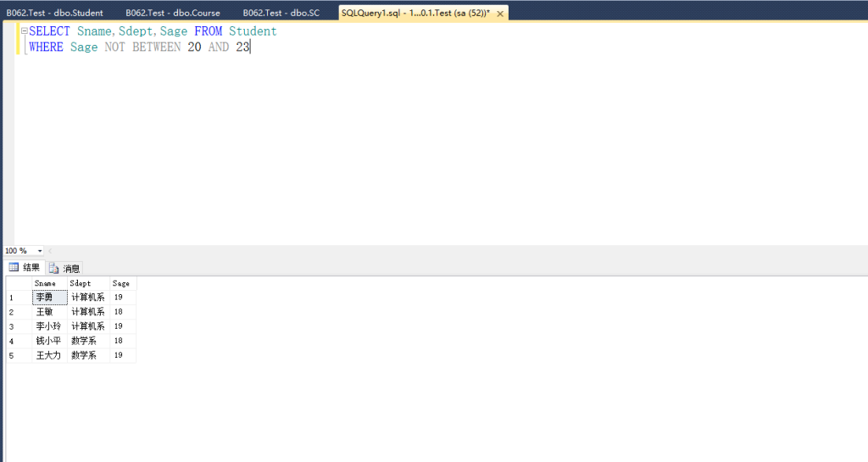Click the Student keyword in the query
The height and width of the screenshot is (462, 868).
[253, 31]
